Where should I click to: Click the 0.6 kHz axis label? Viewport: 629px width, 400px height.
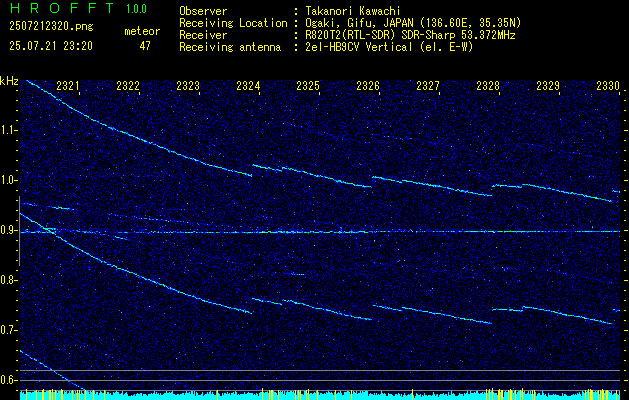pyautogui.click(x=8, y=380)
